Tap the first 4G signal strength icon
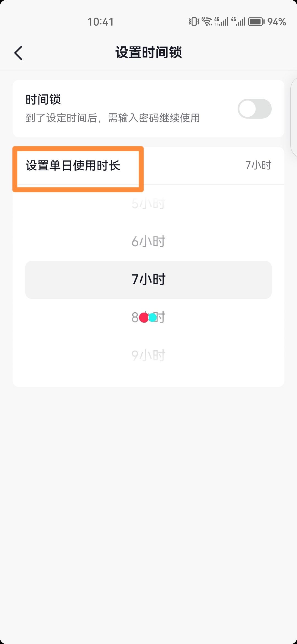Image resolution: width=297 pixels, height=644 pixels. [221, 21]
